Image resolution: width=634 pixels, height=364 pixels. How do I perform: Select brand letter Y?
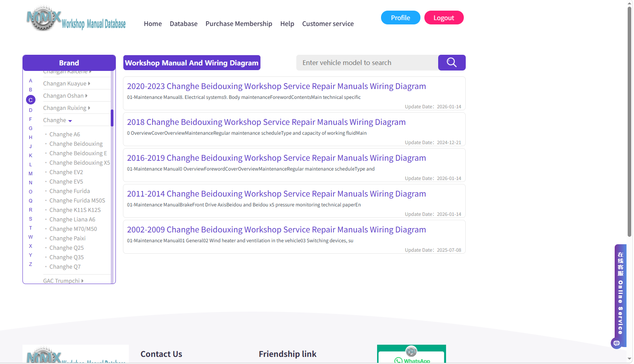(x=31, y=255)
